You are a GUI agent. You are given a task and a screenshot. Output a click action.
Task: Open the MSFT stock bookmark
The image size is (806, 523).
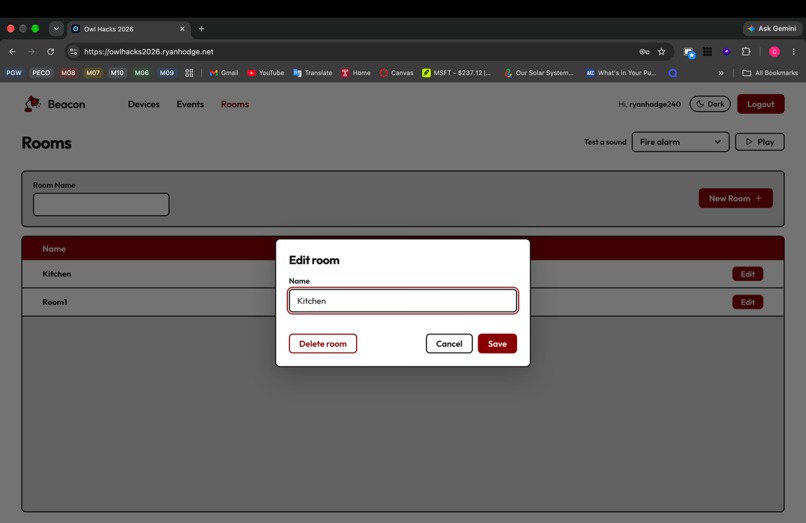(456, 73)
